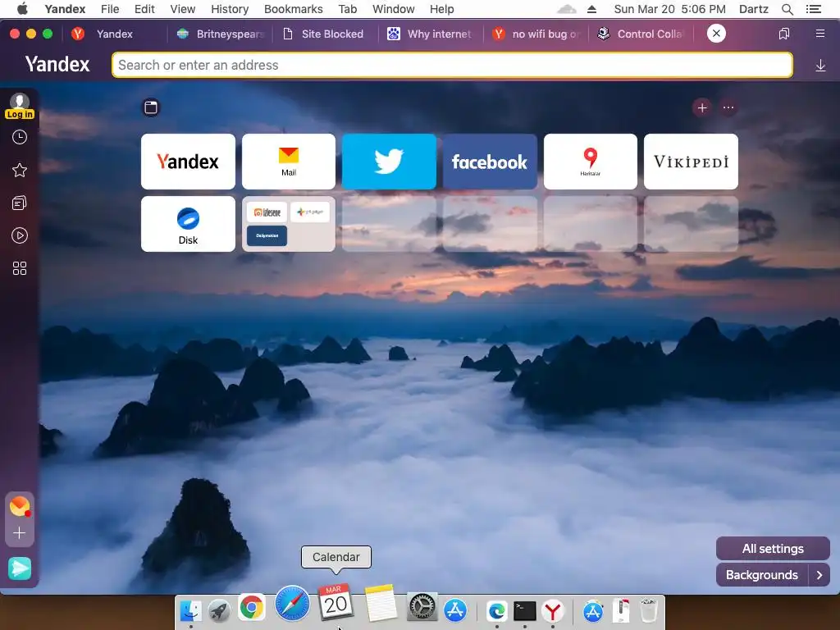Viewport: 840px width, 630px height.
Task: Launch Google Chrome from the Dock
Action: (x=251, y=608)
